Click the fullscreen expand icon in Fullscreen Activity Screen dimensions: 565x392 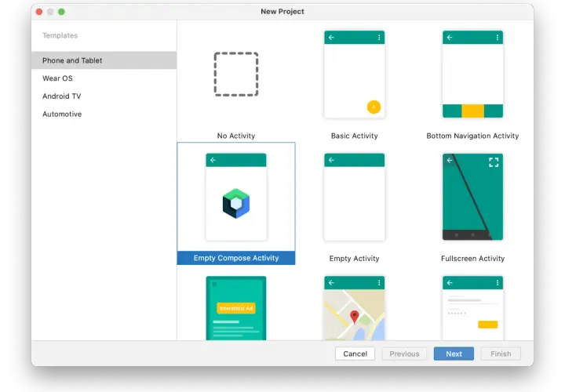pyautogui.click(x=494, y=162)
